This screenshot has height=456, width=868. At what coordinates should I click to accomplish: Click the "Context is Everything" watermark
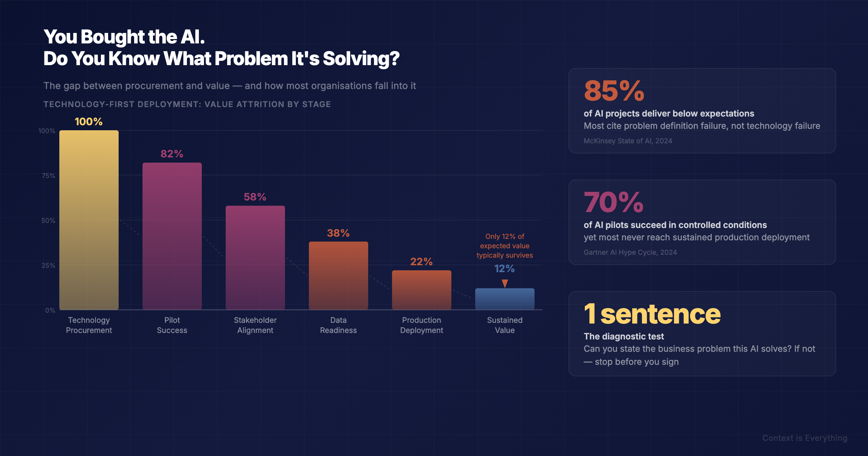pyautogui.click(x=805, y=438)
